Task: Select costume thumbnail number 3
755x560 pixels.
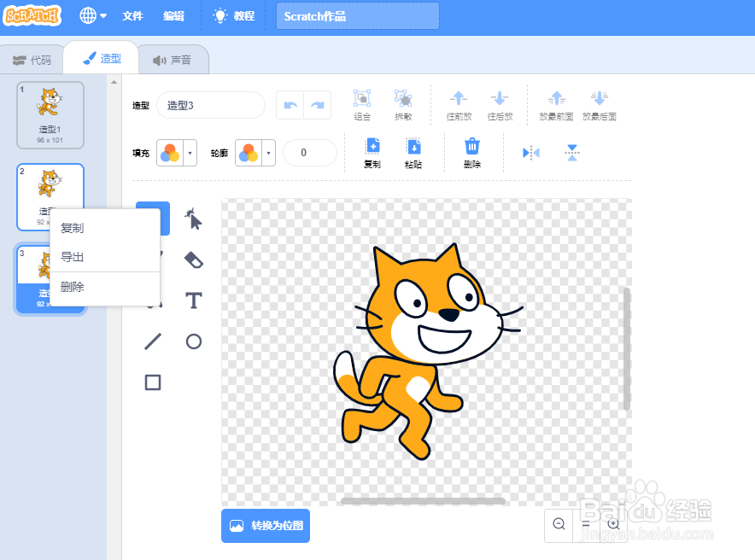Action: 33,279
